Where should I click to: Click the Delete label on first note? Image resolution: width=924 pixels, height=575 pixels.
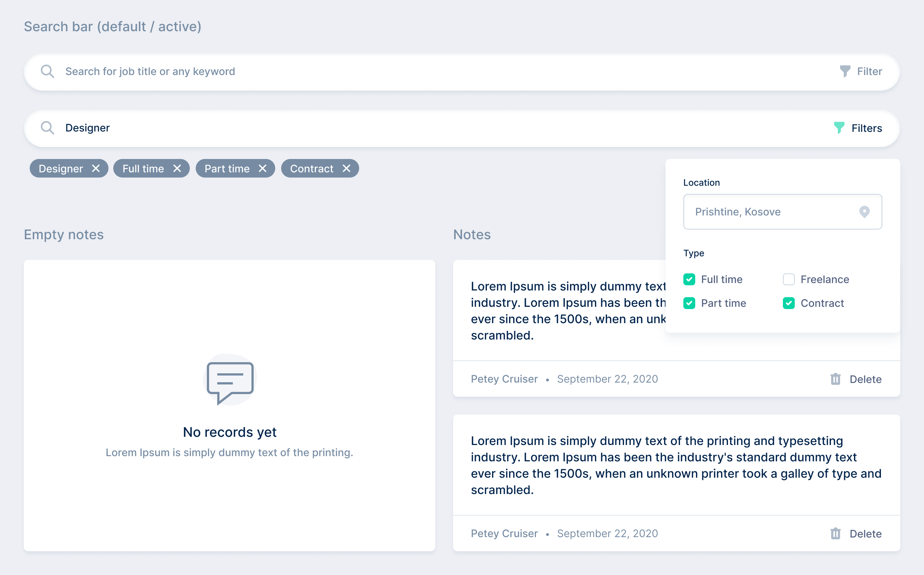point(865,379)
